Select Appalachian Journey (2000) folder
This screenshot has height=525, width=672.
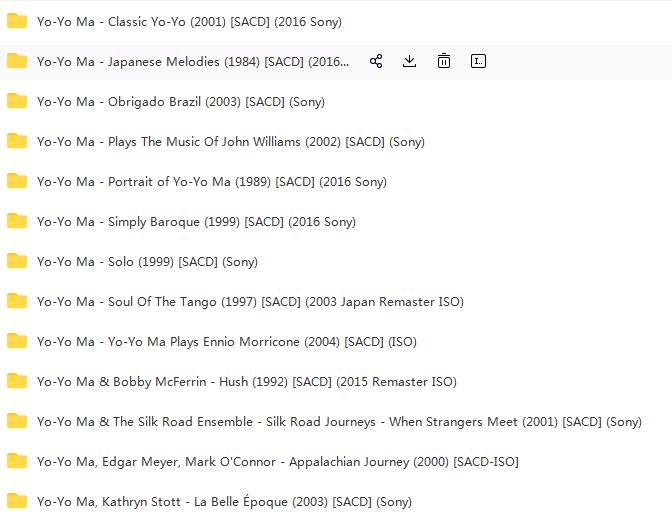pos(278,462)
